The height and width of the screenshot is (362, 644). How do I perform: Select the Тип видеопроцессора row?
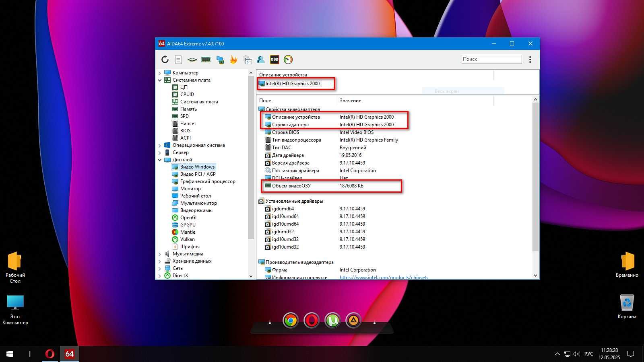[x=296, y=140]
